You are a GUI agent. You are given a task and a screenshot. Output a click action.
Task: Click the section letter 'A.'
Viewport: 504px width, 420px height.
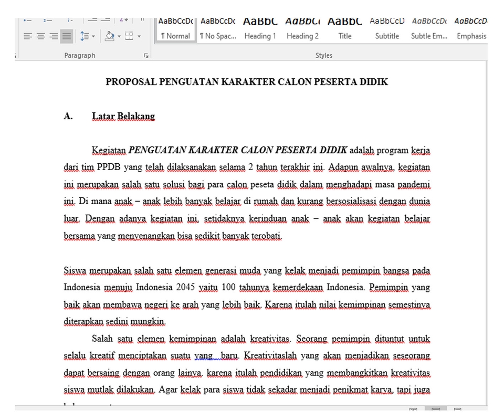point(68,117)
